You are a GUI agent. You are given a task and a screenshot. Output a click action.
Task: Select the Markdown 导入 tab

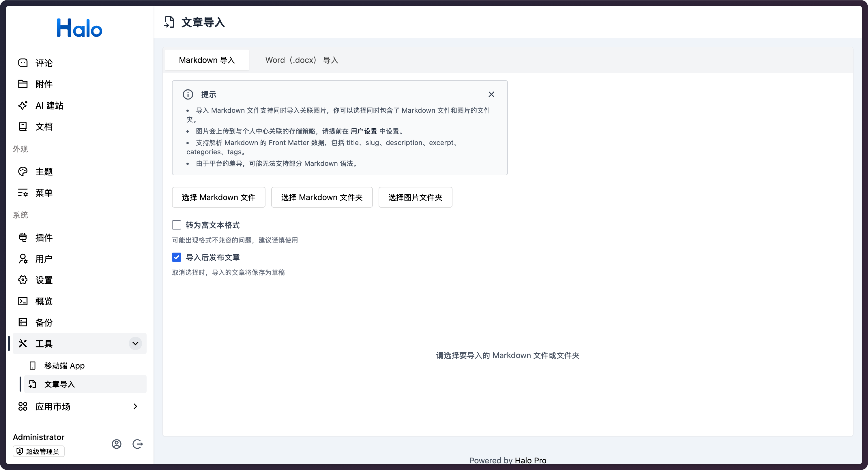(x=207, y=60)
